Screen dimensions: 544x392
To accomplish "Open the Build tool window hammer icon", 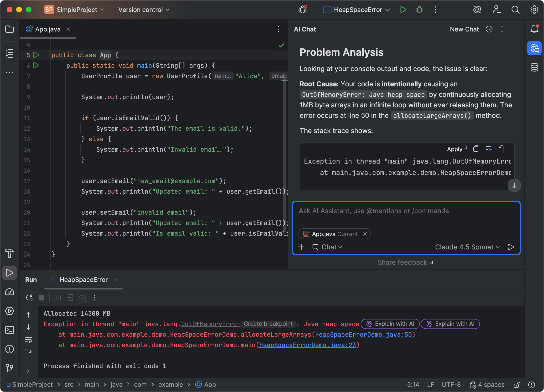I will (x=10, y=254).
